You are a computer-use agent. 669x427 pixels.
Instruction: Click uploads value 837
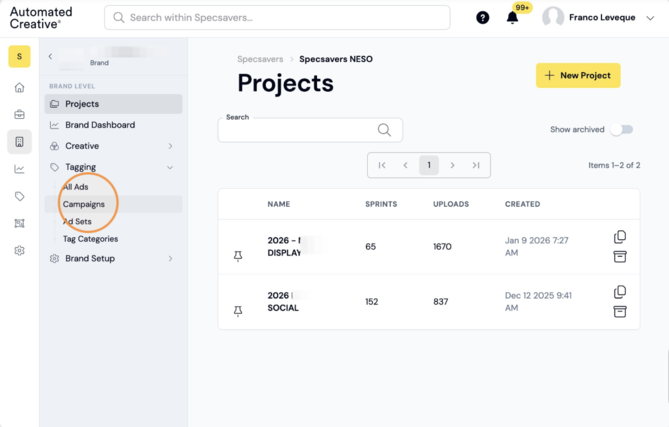click(x=440, y=302)
